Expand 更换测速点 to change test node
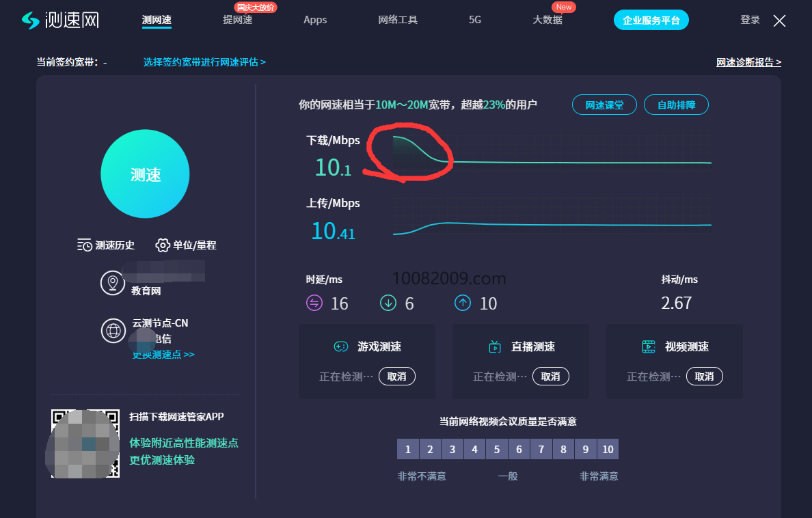Viewport: 812px width, 518px height. [x=163, y=355]
